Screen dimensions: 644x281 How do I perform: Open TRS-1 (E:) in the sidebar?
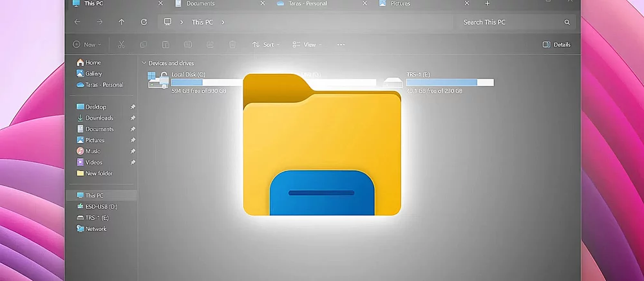click(x=93, y=217)
